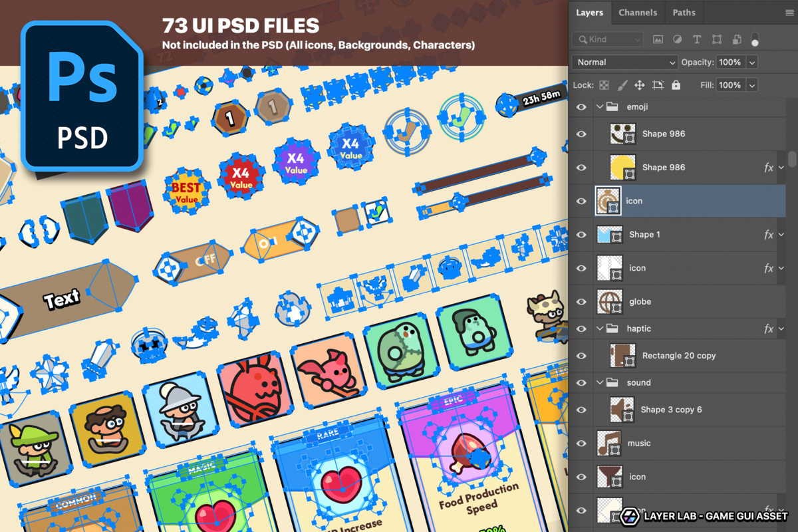This screenshot has width=798, height=532.
Task: Collapse the emoji layer group
Action: [x=599, y=106]
